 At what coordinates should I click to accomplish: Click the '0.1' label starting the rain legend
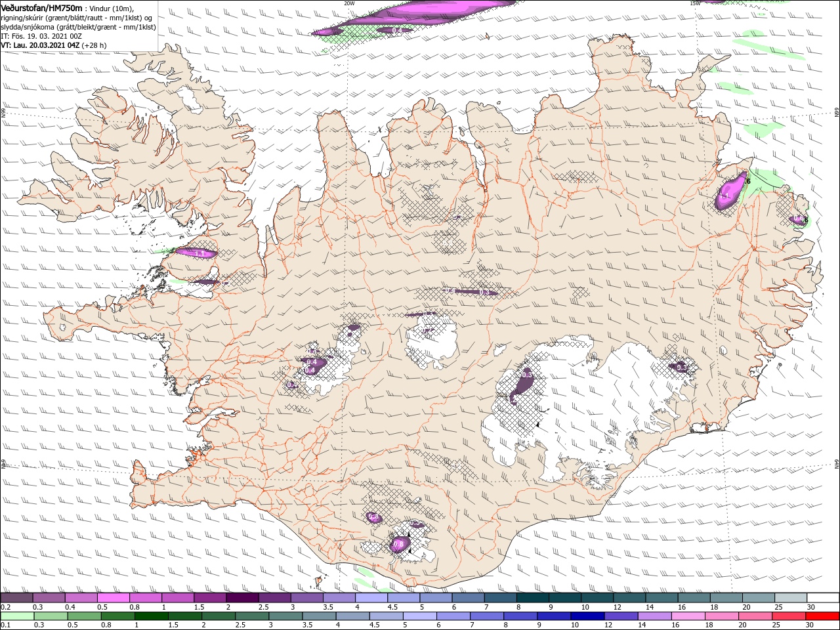[x=5, y=625]
